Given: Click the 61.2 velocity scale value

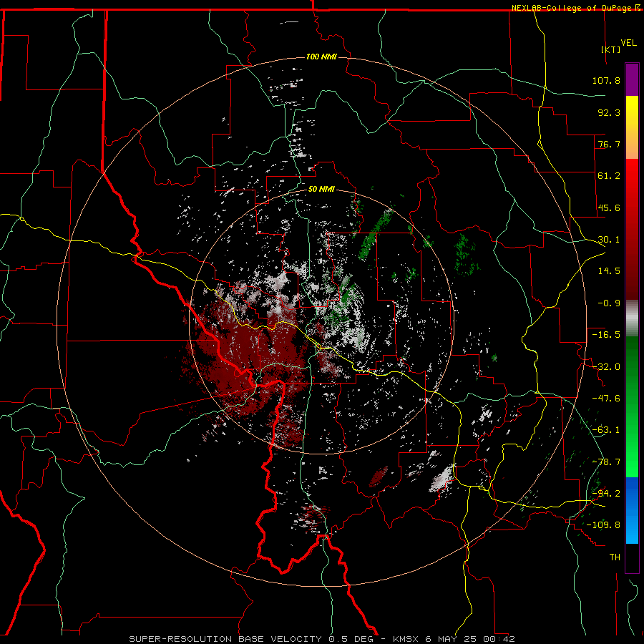Looking at the screenshot, I should pyautogui.click(x=609, y=176).
